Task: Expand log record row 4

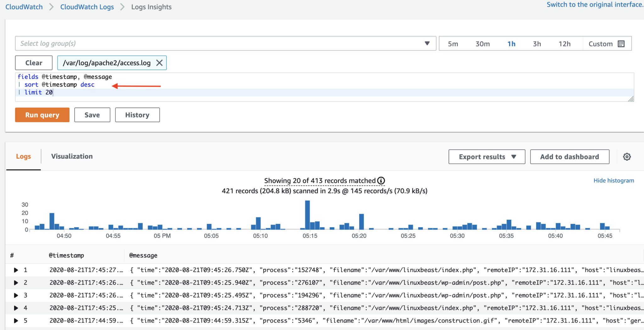Action: point(16,308)
